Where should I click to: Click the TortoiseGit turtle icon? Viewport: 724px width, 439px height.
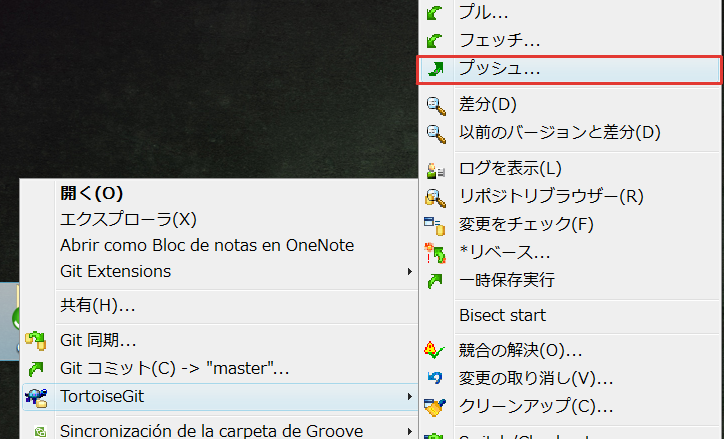[36, 397]
